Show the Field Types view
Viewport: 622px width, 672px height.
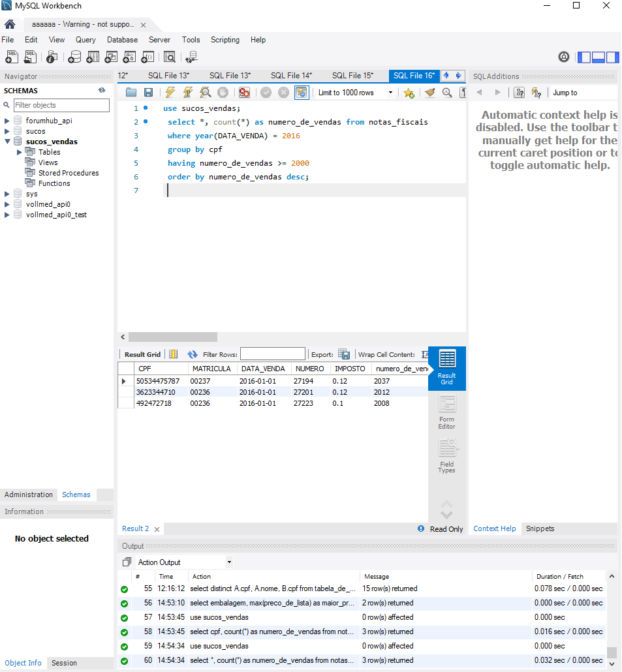pyautogui.click(x=446, y=456)
